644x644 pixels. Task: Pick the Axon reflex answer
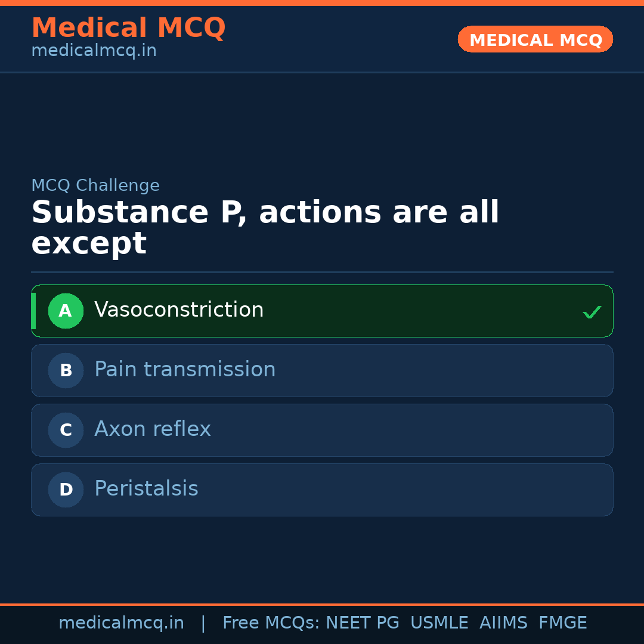coord(153,429)
